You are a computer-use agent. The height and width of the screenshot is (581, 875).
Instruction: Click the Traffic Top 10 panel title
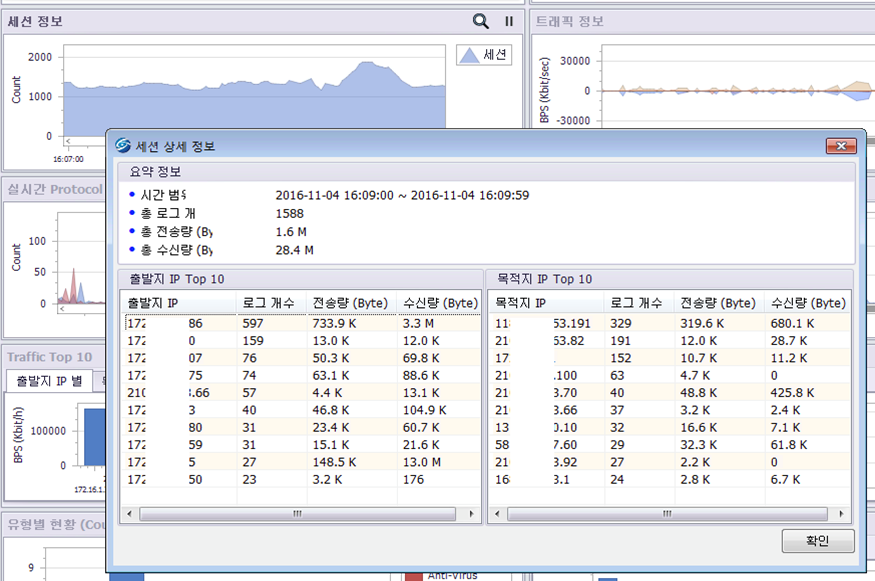pyautogui.click(x=50, y=357)
